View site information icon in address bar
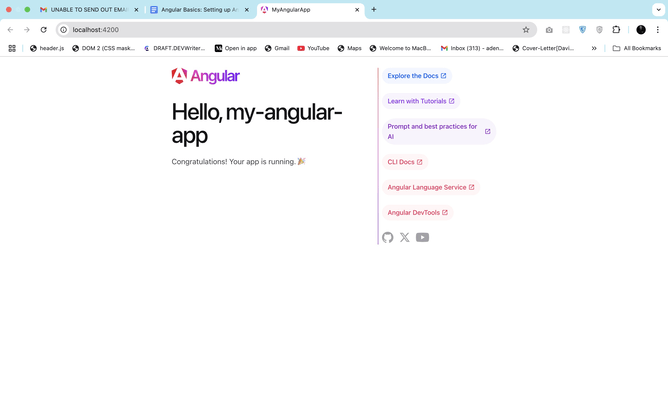The height and width of the screenshot is (418, 668). (x=63, y=30)
